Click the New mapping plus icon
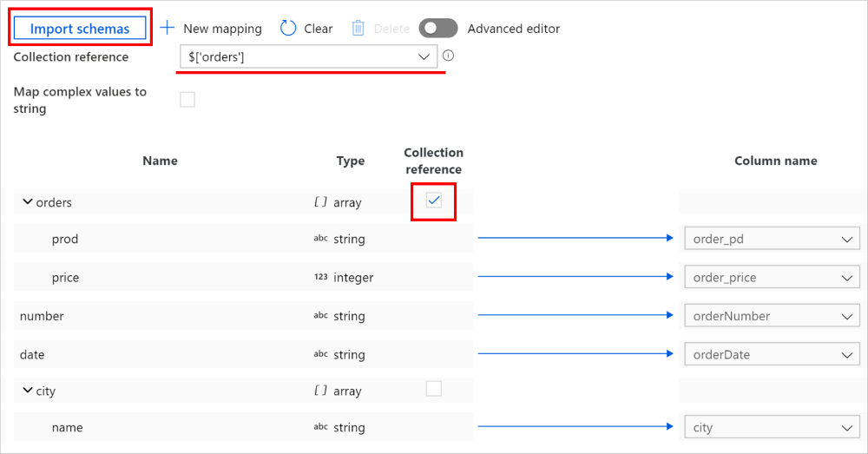 [x=168, y=28]
